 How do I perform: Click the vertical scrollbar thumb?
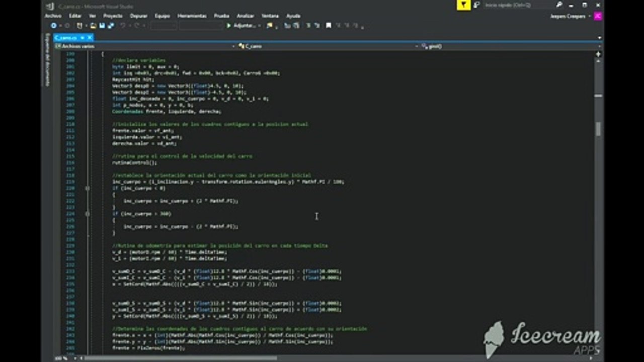598,129
